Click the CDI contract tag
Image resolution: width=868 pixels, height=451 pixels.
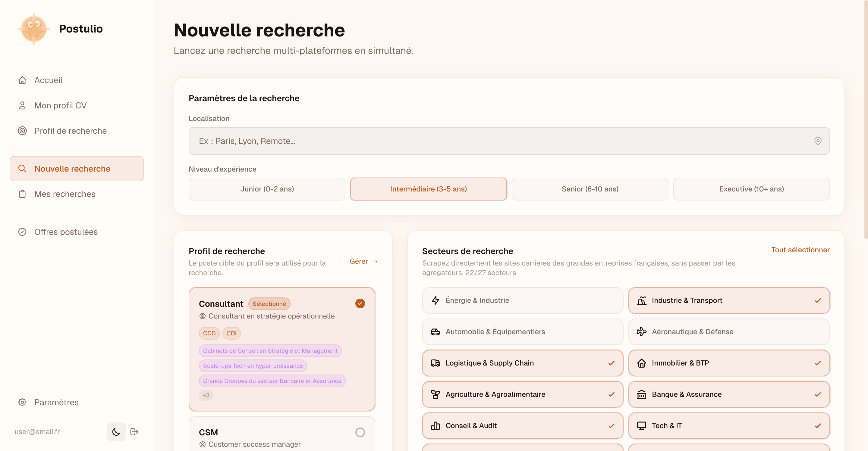(x=231, y=333)
